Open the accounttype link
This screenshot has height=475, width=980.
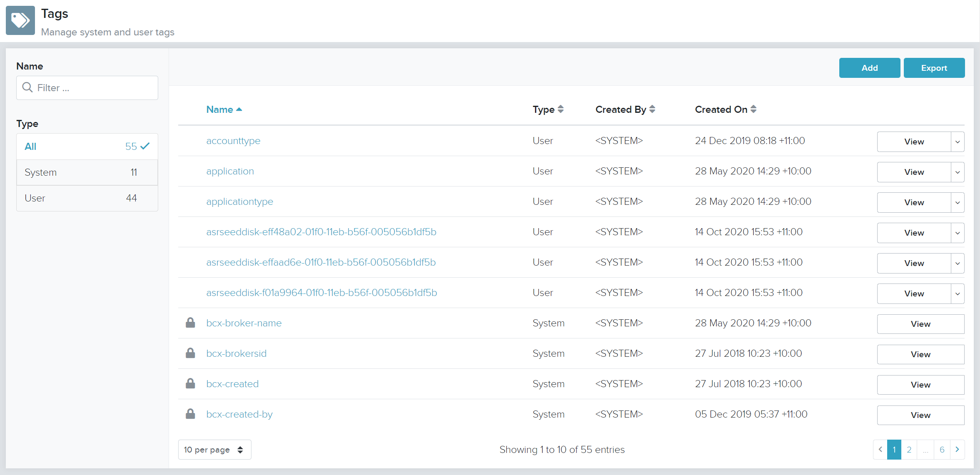[233, 141]
